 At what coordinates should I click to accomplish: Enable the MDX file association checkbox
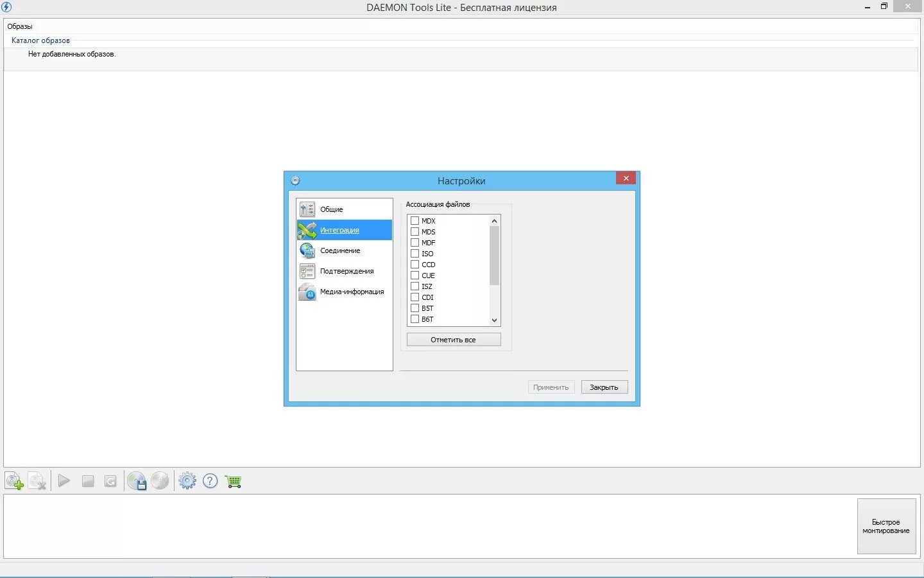[x=415, y=220]
